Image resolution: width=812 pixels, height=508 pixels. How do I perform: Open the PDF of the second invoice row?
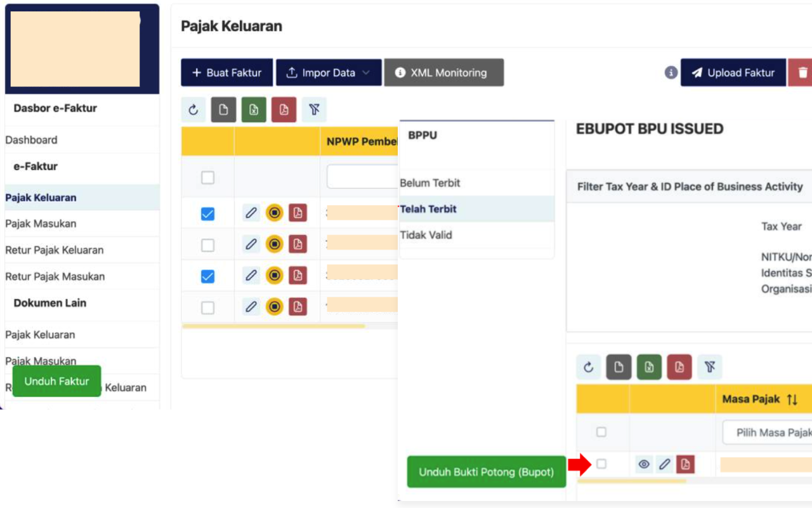[298, 244]
